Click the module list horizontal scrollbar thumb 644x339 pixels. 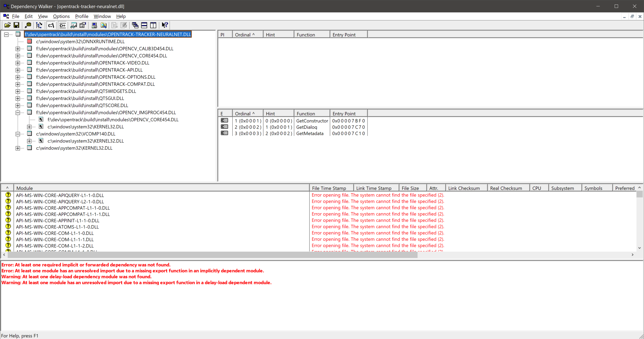pos(212,254)
